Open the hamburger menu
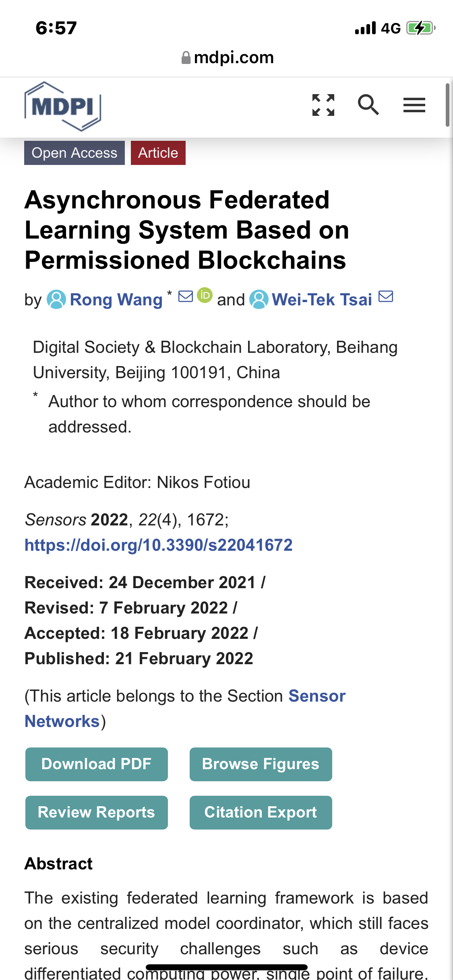This screenshot has width=453, height=980. [414, 105]
